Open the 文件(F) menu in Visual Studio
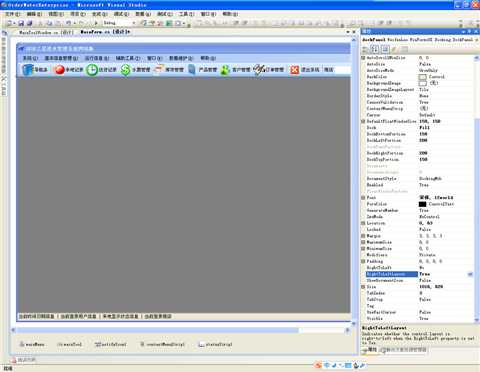This screenshot has height=372, width=480. [13, 14]
